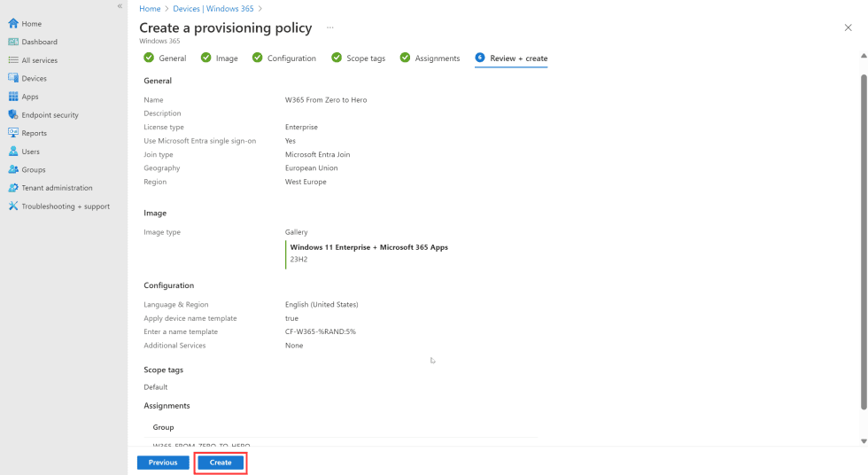868x475 pixels.
Task: Click the Enterprise license type value
Action: 301,128
